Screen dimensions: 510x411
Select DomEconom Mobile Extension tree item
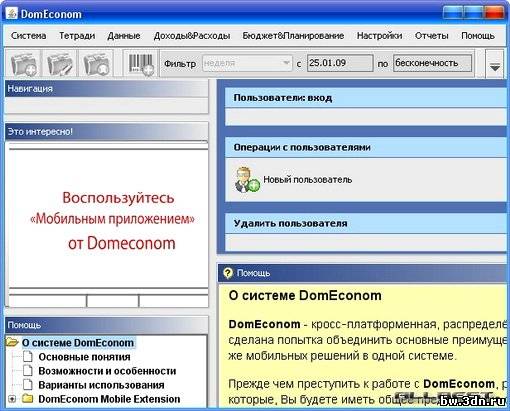109,399
